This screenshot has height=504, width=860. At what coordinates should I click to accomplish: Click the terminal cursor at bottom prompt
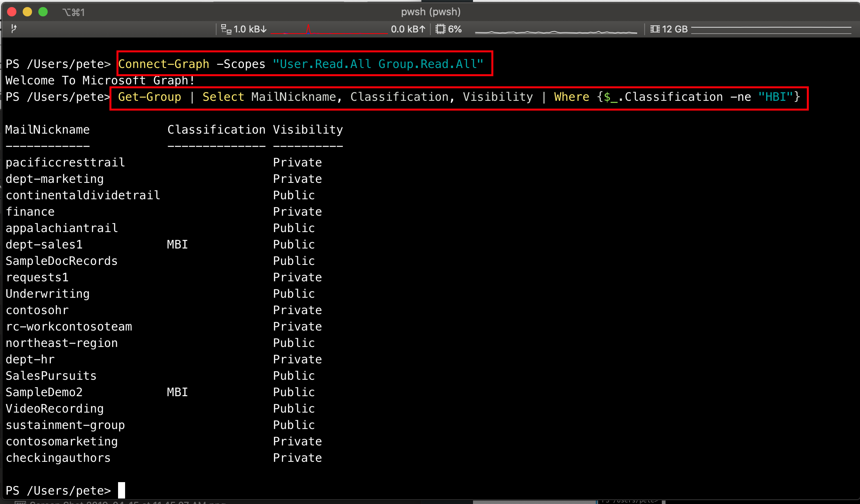tap(122, 490)
